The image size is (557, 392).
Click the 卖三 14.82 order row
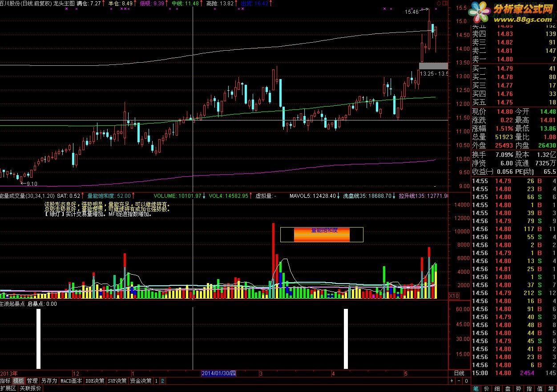point(514,42)
